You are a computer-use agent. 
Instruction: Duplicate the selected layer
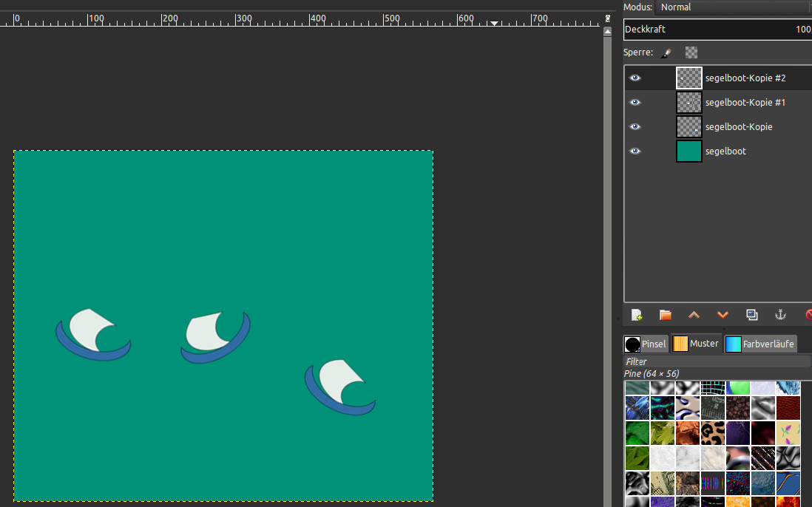751,315
